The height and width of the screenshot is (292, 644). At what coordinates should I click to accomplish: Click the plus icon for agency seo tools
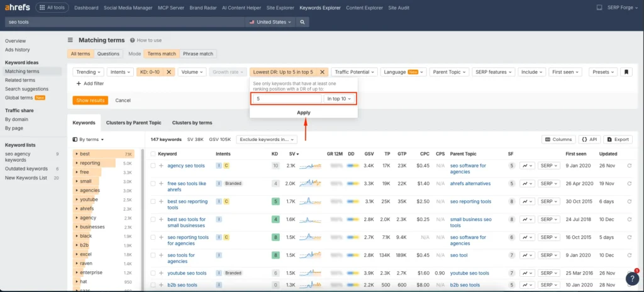pyautogui.click(x=161, y=166)
